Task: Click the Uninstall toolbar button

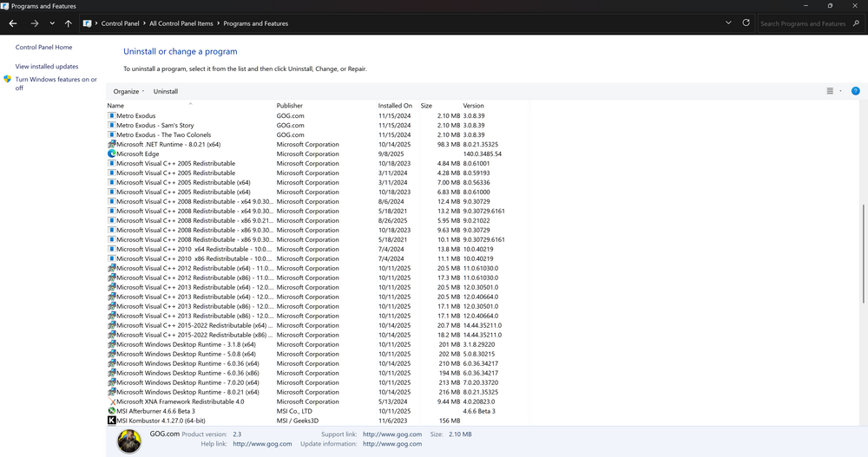Action: [165, 91]
